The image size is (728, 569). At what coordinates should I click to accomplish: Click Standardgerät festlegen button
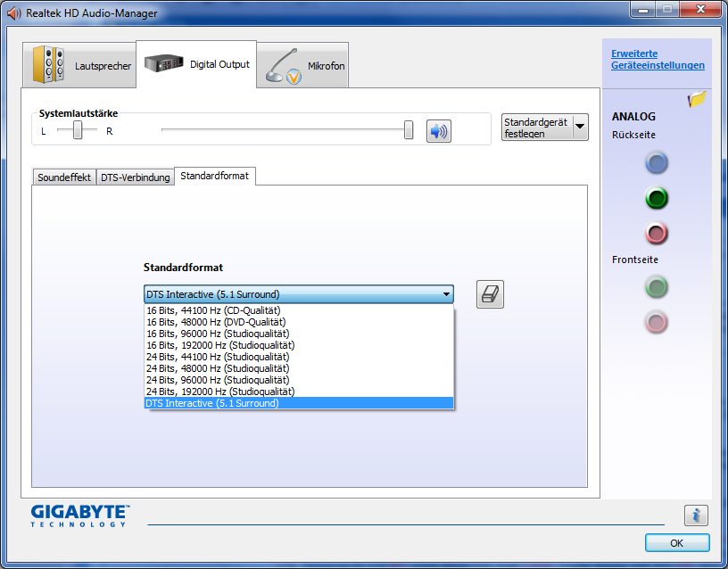pos(537,128)
